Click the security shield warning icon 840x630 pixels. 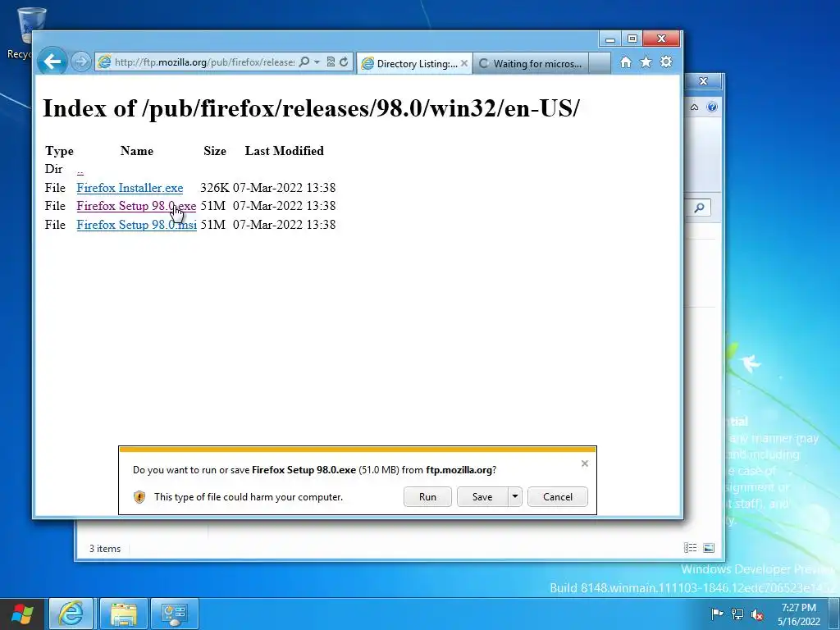point(139,497)
